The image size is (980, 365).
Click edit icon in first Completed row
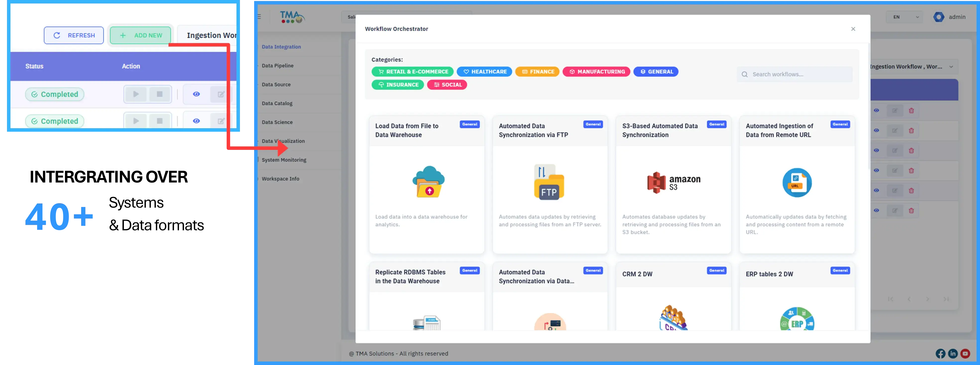(x=221, y=94)
